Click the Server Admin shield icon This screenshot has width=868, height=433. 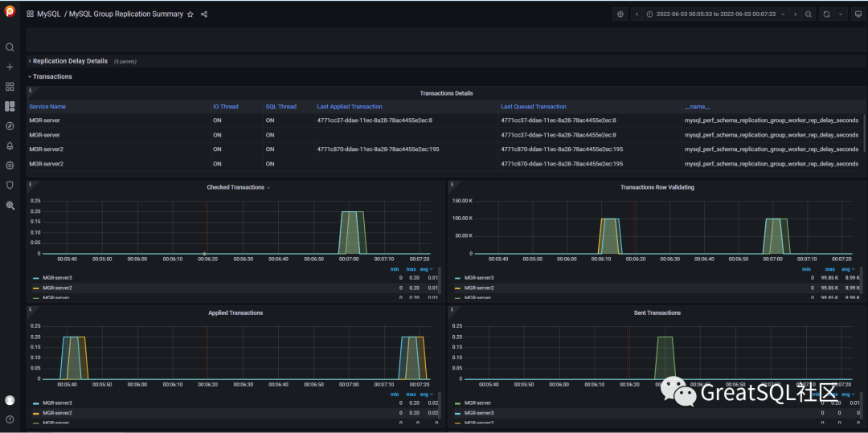click(10, 185)
